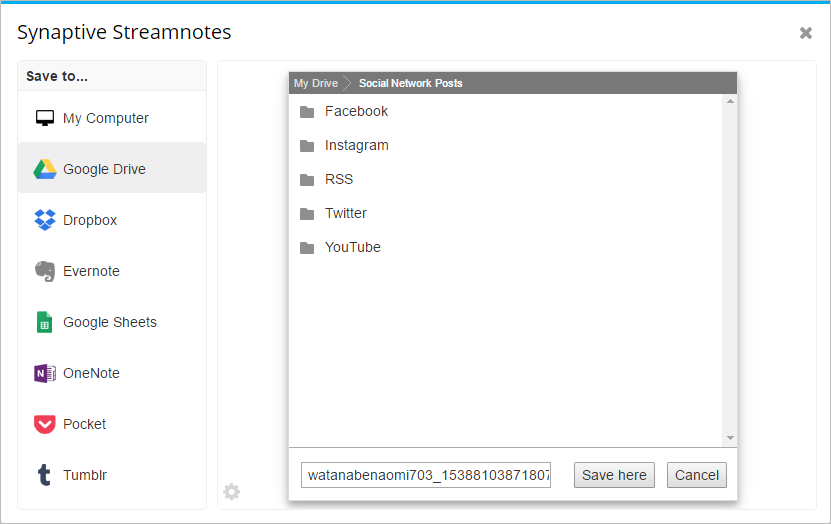Image resolution: width=831 pixels, height=524 pixels.
Task: Click the Twitter folder icon
Action: point(307,214)
